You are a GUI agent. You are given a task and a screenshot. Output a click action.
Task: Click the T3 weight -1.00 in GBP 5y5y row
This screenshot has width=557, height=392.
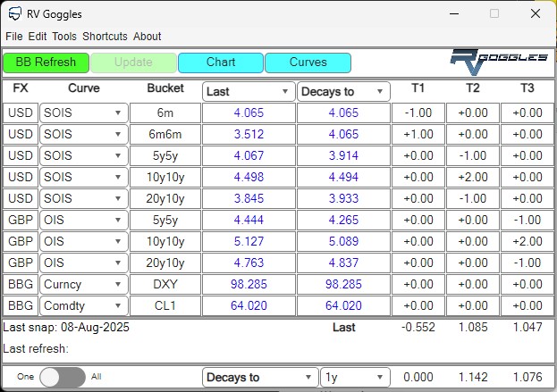pyautogui.click(x=527, y=220)
